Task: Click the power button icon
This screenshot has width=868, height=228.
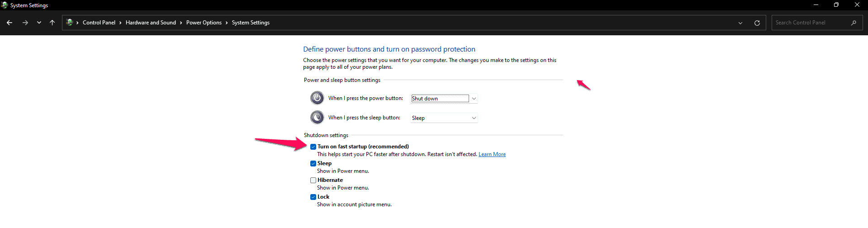Action: tap(317, 98)
